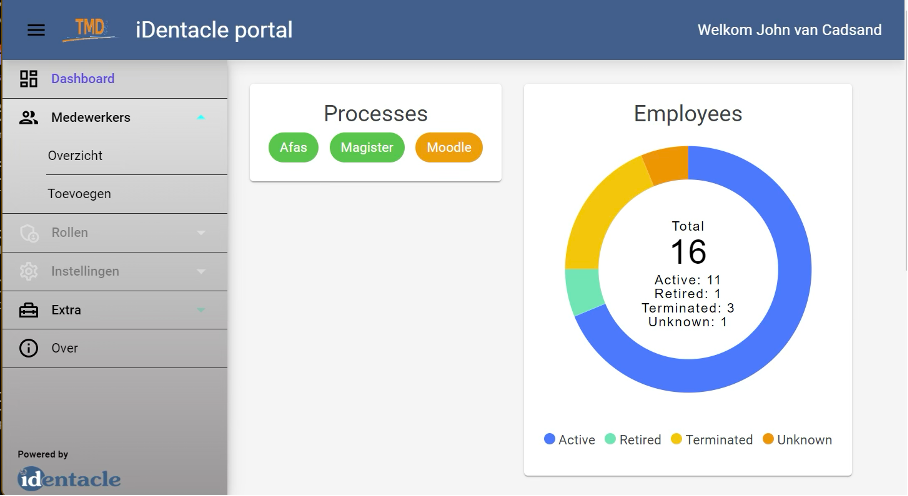Screen dimensions: 908x496
Task: Open the Medewerkers menu item
Action: pyautogui.click(x=115, y=117)
